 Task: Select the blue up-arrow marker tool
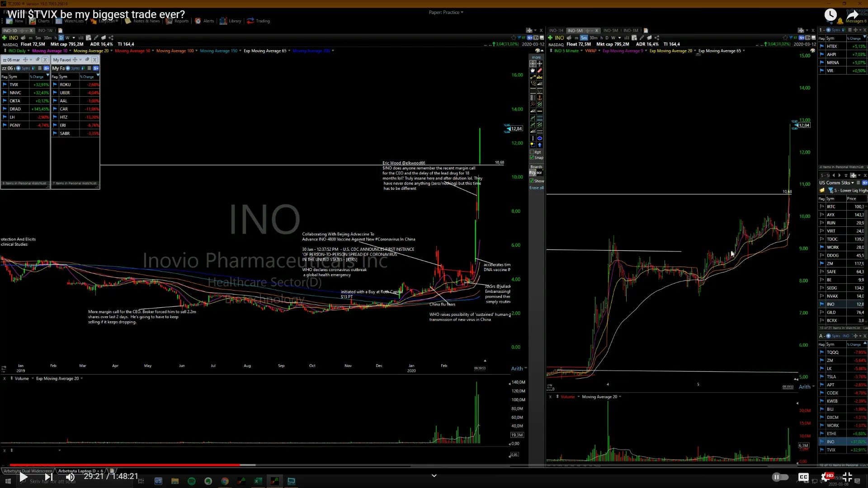pos(539,145)
